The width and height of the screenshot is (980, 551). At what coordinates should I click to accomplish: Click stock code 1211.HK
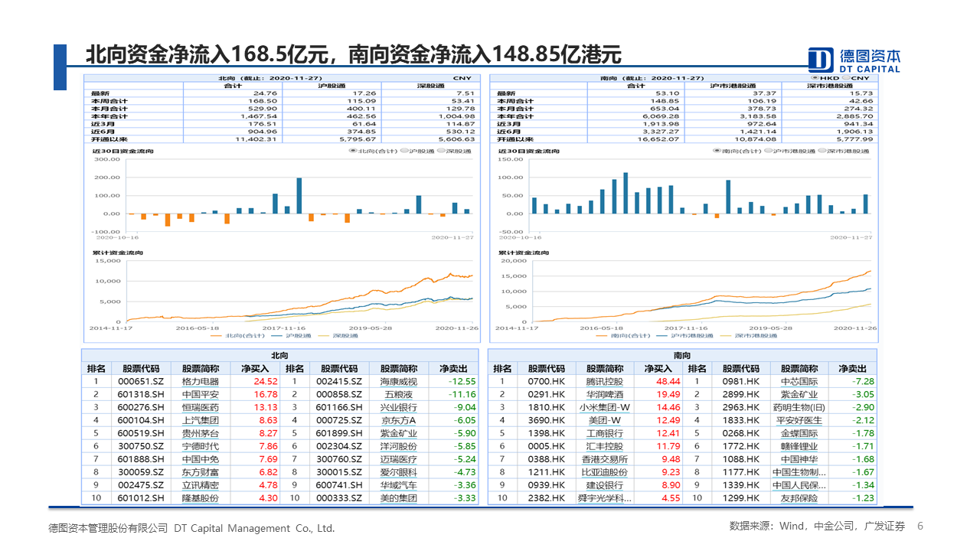coord(546,472)
